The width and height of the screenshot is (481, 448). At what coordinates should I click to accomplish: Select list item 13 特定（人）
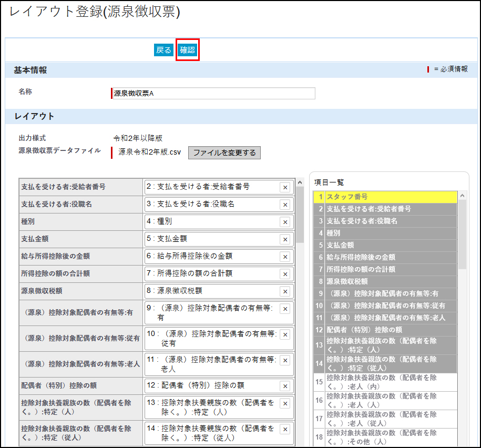(385, 345)
